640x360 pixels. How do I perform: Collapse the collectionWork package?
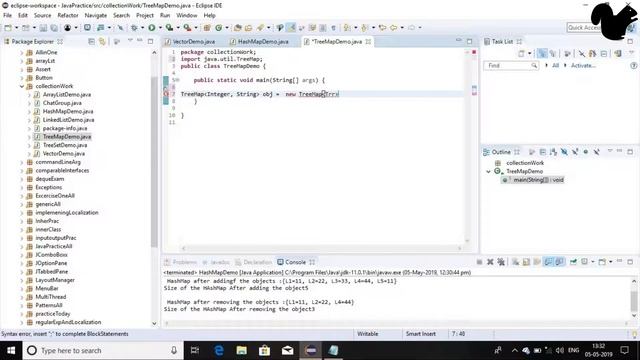[x=22, y=86]
